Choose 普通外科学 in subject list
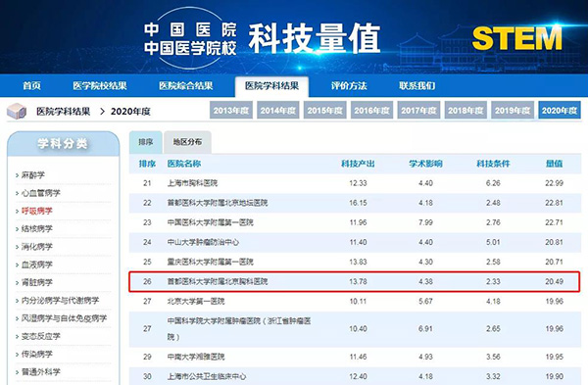The width and height of the screenshot is (588, 385). tap(41, 372)
